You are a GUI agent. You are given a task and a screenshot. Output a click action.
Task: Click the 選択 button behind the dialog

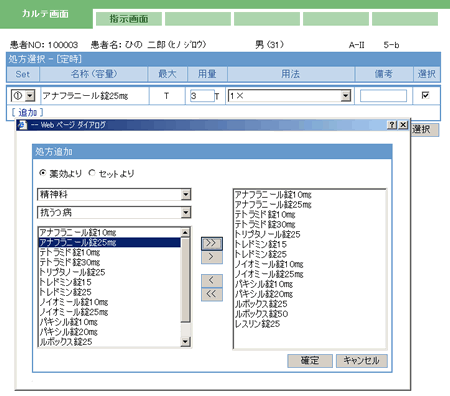[x=425, y=129]
